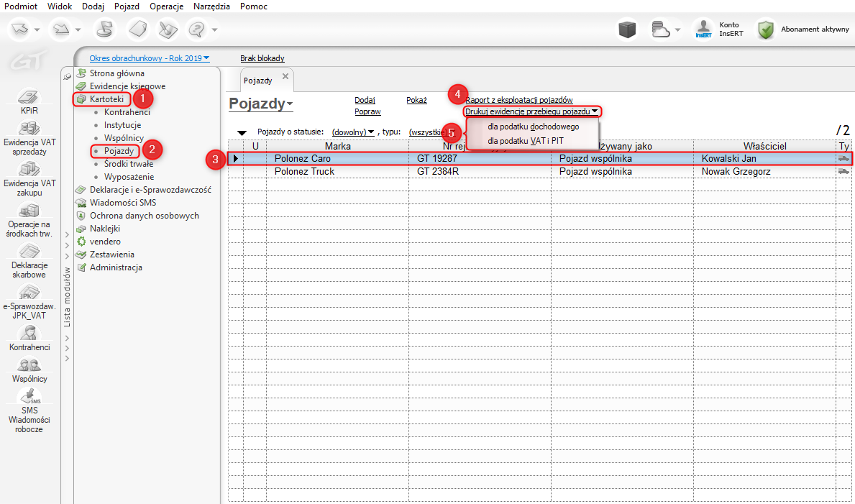The height and width of the screenshot is (504, 855).
Task: Select Ewidencje księgowe in module tree
Action: pyautogui.click(x=127, y=86)
